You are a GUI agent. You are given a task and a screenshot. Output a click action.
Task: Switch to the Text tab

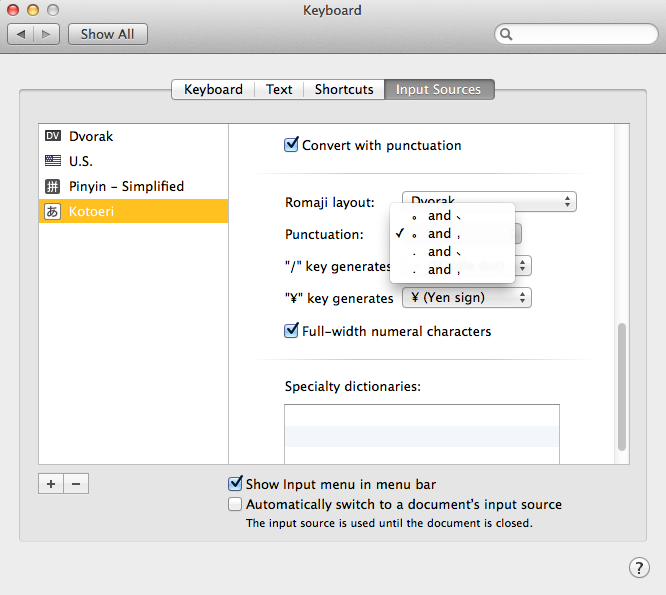(279, 89)
